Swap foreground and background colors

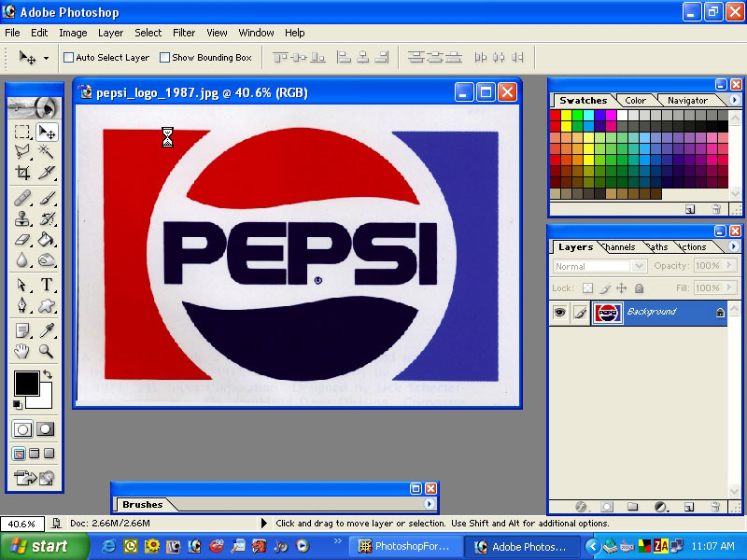point(48,374)
